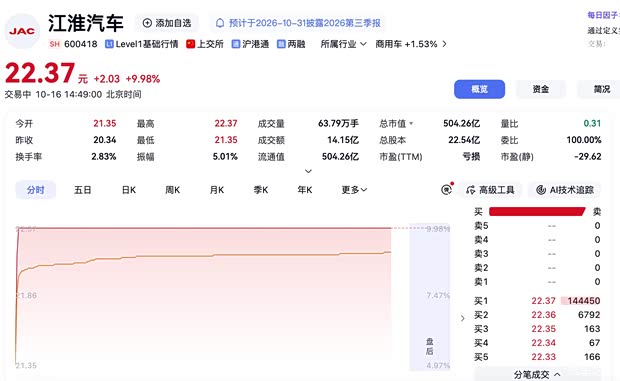This screenshot has height=381, width=620.
Task: Click the 江淮汽车 stock name
Action: click(86, 23)
